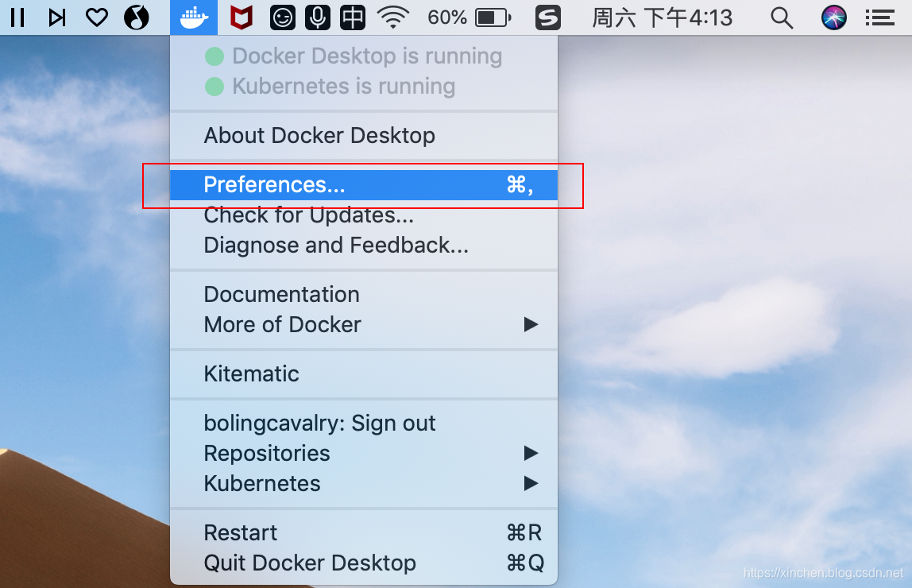
Task: Click the pause icon in menu bar
Action: coord(17,17)
